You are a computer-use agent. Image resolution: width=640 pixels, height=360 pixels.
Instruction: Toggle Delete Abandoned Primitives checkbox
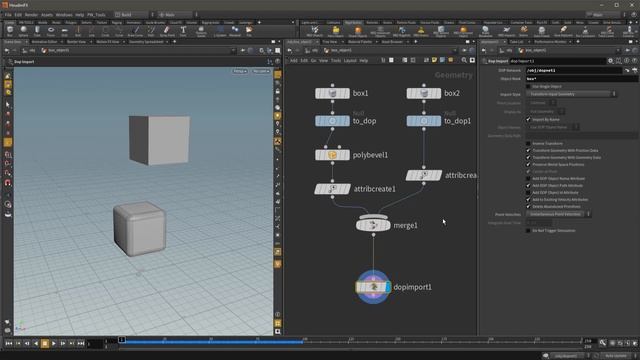point(528,207)
